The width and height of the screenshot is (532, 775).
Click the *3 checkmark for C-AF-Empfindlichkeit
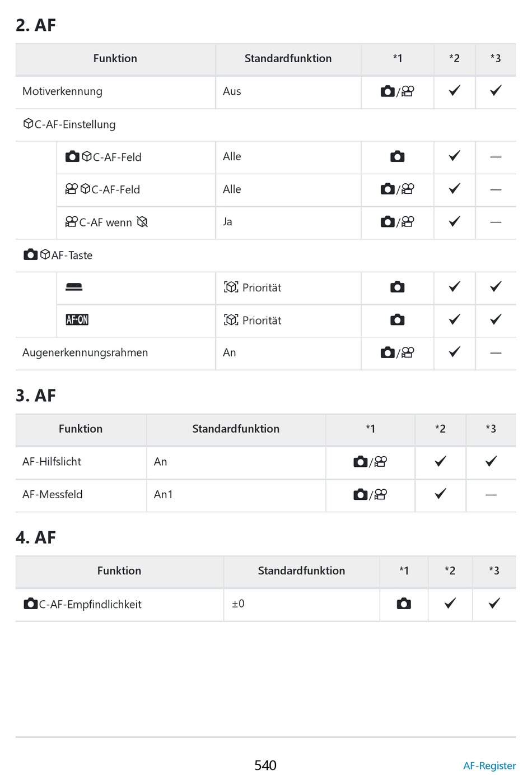[494, 604]
